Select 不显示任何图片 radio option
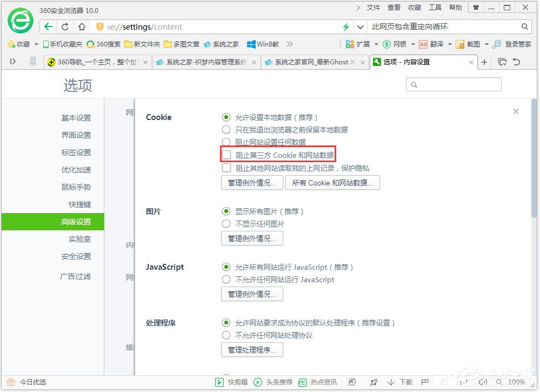The image size is (540, 392). click(226, 223)
